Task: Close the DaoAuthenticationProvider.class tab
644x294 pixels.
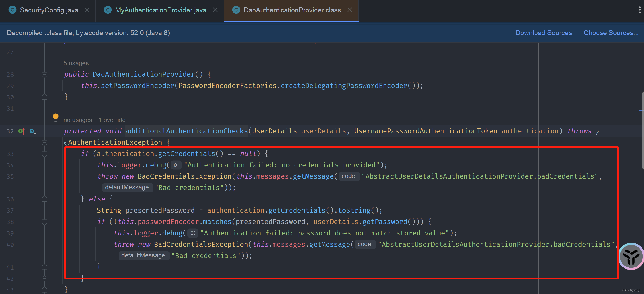Action: click(349, 10)
